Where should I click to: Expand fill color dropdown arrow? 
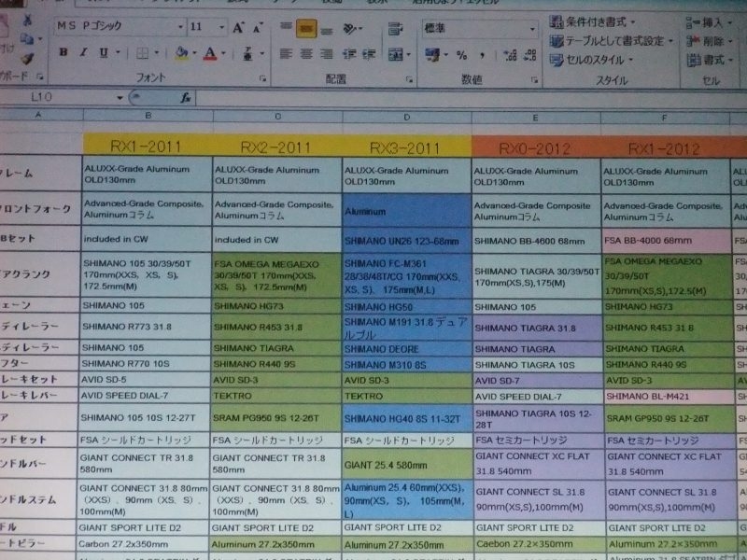[x=194, y=52]
